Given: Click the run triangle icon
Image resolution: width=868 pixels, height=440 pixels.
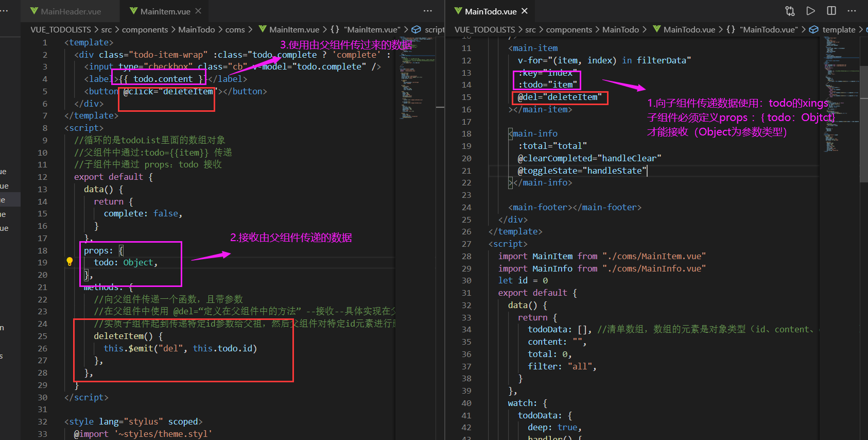Looking at the screenshot, I should tap(811, 11).
